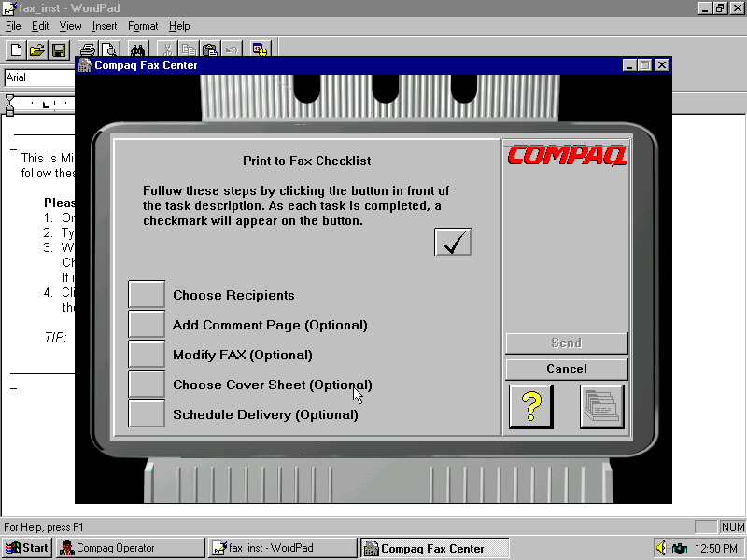This screenshot has height=560, width=747.
Task: Switch to Compaq Operator in taskbar
Action: point(130,548)
